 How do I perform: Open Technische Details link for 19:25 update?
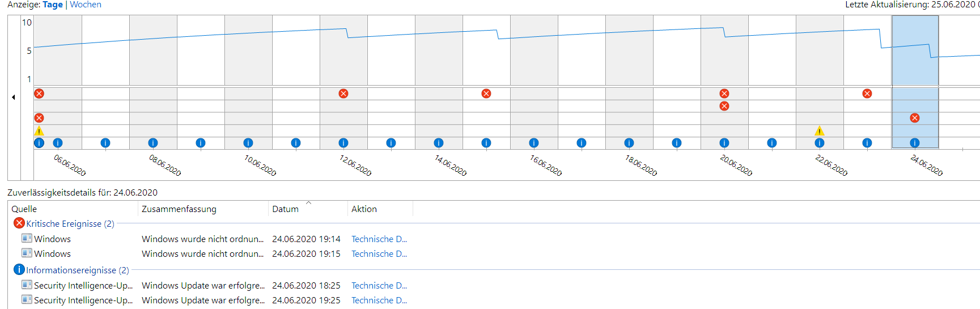click(x=379, y=300)
